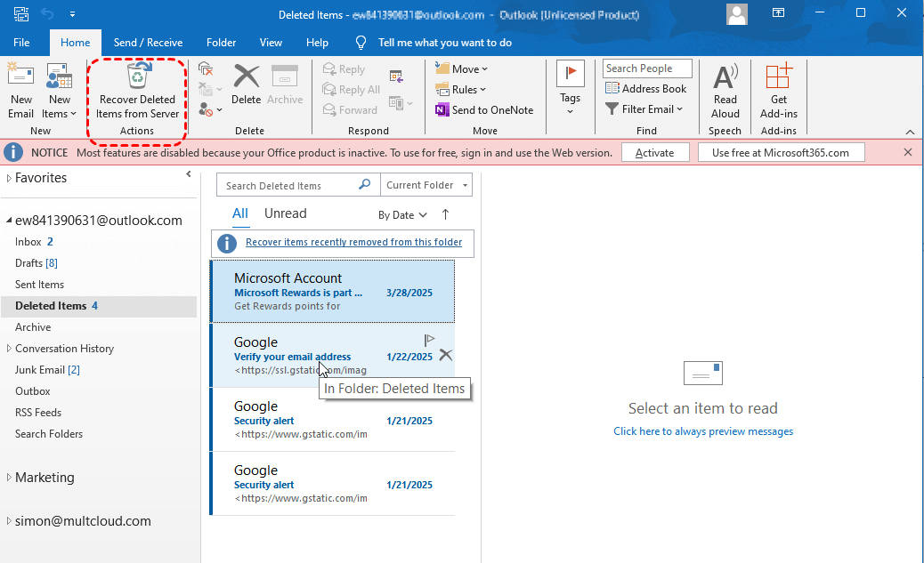Collapse the folder pane using the arrow
Image resolution: width=924 pixels, height=563 pixels.
189,173
